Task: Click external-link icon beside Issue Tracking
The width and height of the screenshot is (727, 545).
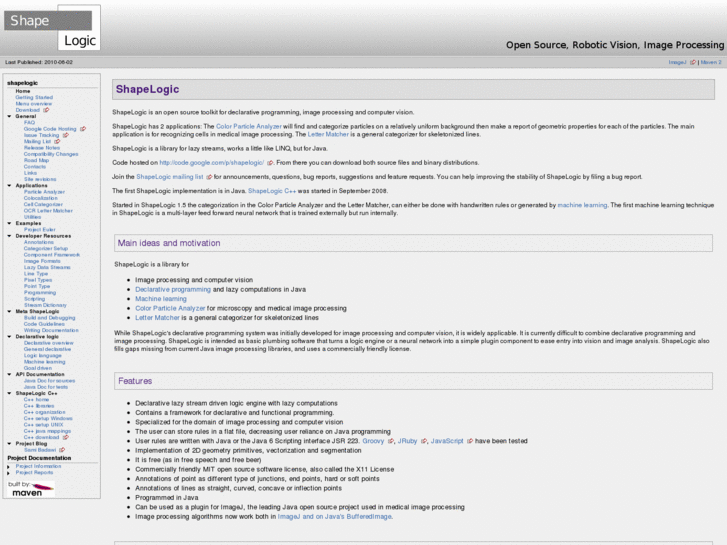Action: (x=66, y=135)
